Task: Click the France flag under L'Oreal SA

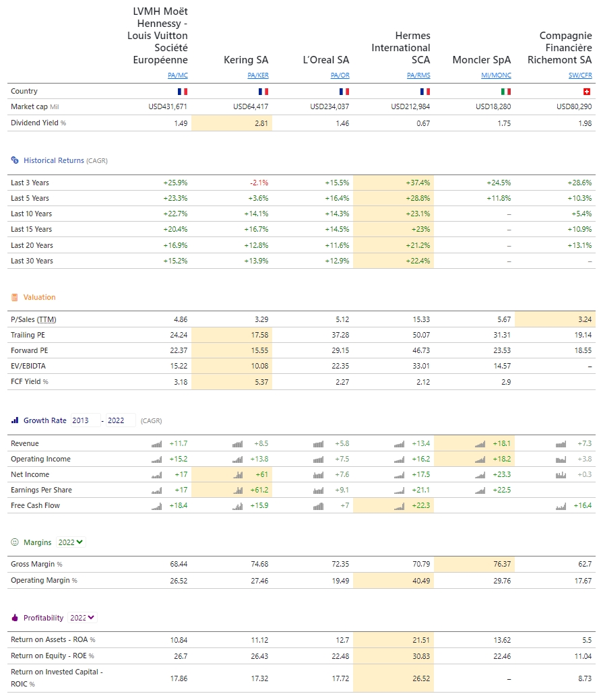Action: coord(344,92)
